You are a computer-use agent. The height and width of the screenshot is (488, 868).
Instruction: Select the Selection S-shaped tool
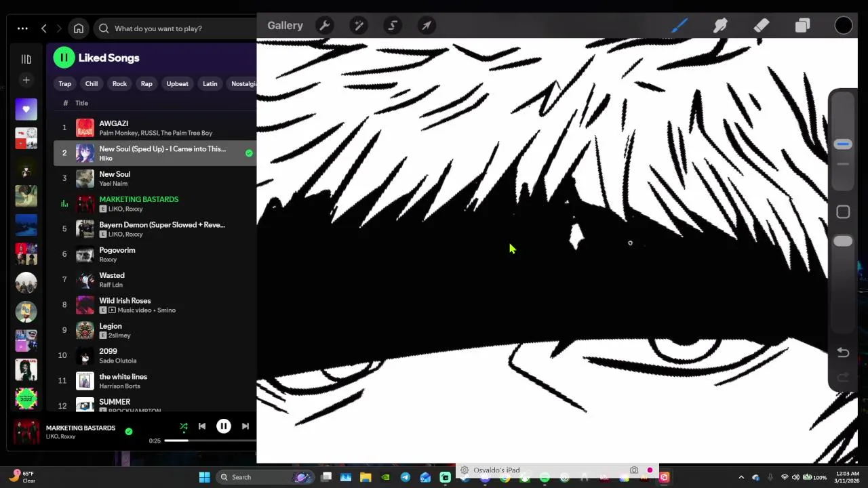(x=393, y=26)
